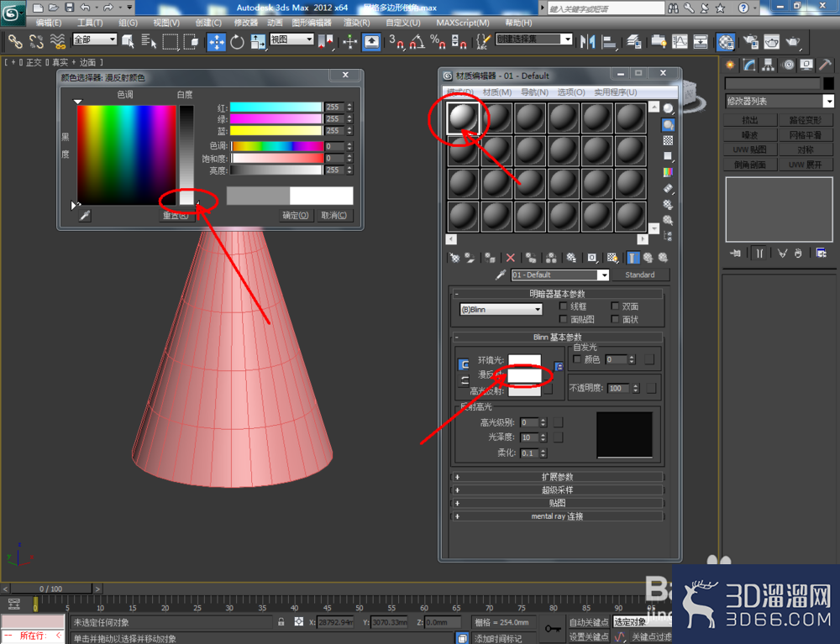Toggle Backlight icon in Material Editor
Image resolution: width=840 pixels, height=644 pixels.
(668, 125)
